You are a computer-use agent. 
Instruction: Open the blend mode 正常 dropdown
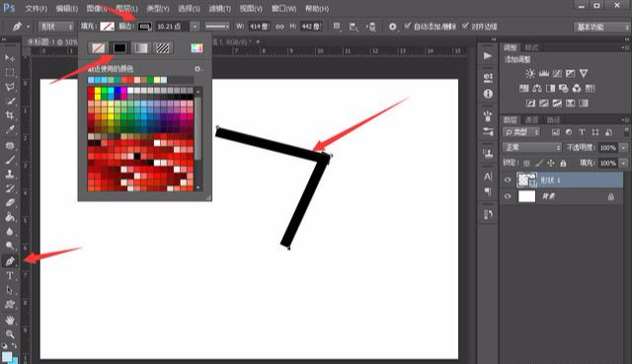coord(532,147)
